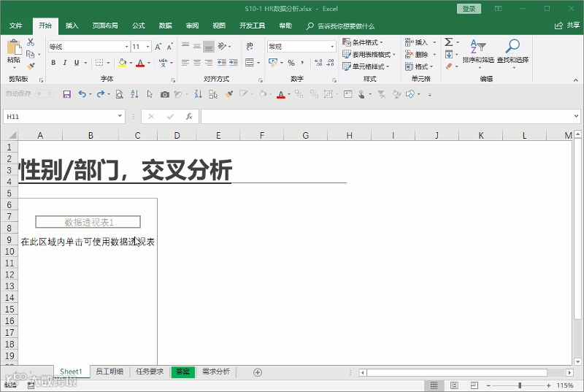
Task: Increase indent icon
Action: (234, 63)
